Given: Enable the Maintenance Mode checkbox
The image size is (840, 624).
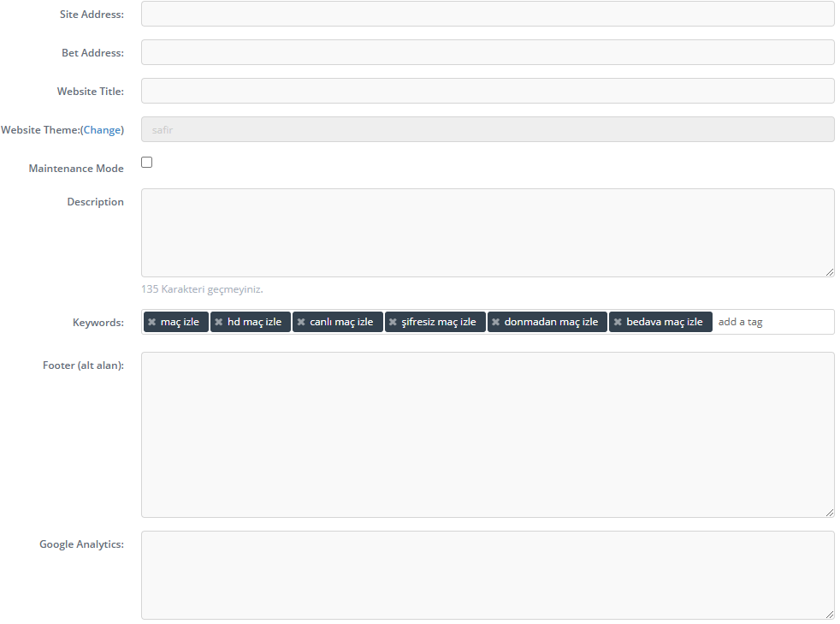Looking at the screenshot, I should coord(147,163).
